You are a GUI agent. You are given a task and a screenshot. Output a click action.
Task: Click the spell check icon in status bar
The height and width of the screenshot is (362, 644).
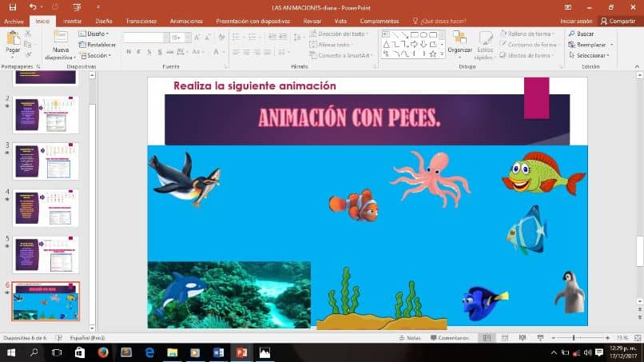[59, 337]
